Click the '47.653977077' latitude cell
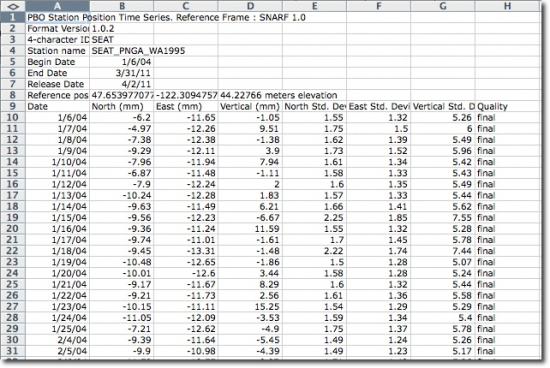Image resolution: width=550 pixels, height=368 pixels. point(122,95)
